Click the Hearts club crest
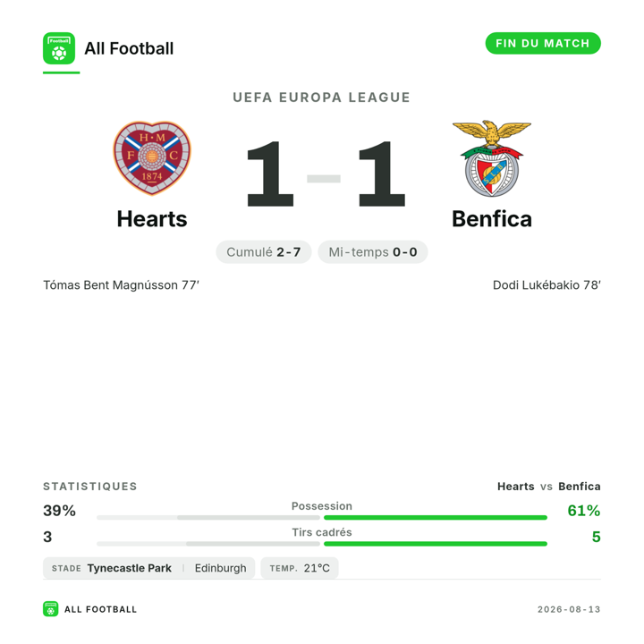This screenshot has width=644, height=644. click(x=152, y=158)
